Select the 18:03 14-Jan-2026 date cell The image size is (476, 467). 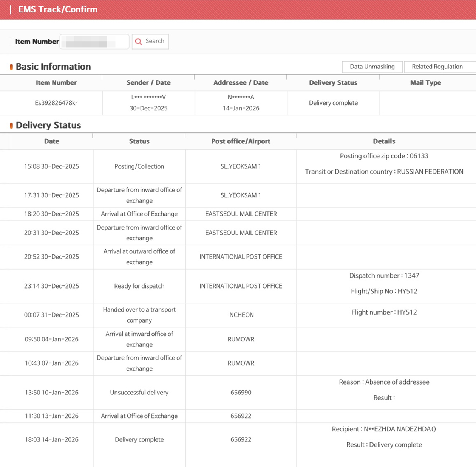click(51, 439)
